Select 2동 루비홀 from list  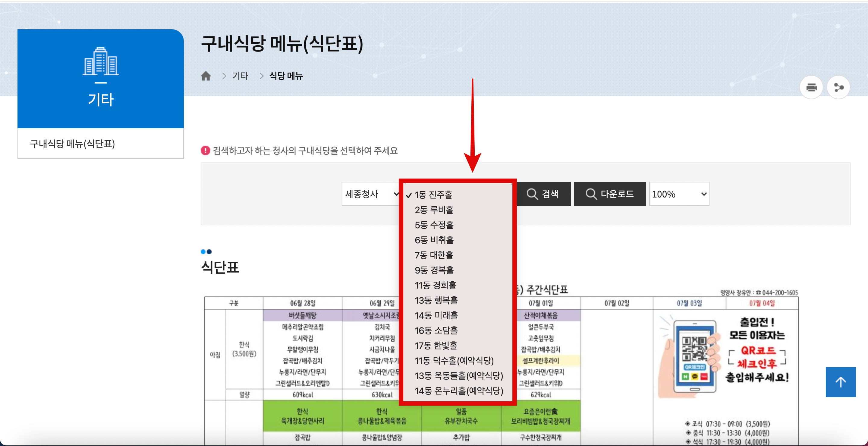tap(434, 210)
